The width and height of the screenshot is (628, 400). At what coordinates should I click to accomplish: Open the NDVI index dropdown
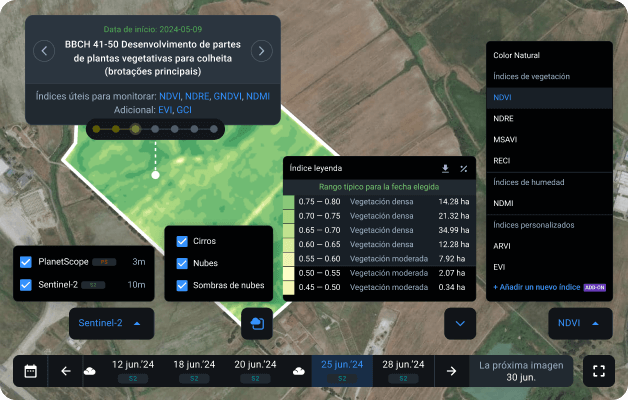(x=580, y=323)
